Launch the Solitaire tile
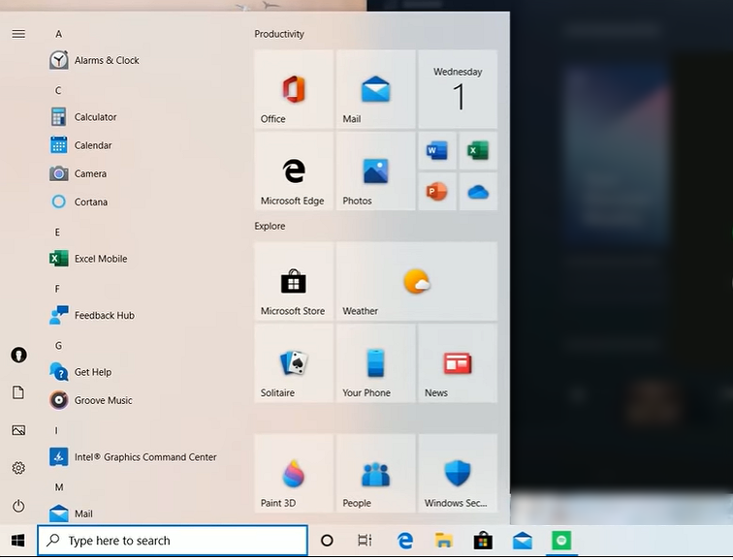The width and height of the screenshot is (733, 560). click(x=294, y=364)
